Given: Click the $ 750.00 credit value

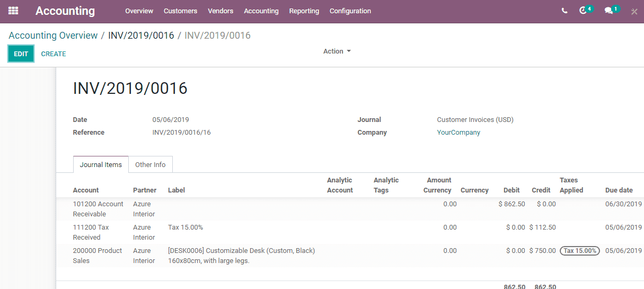Looking at the screenshot, I should 543,251.
